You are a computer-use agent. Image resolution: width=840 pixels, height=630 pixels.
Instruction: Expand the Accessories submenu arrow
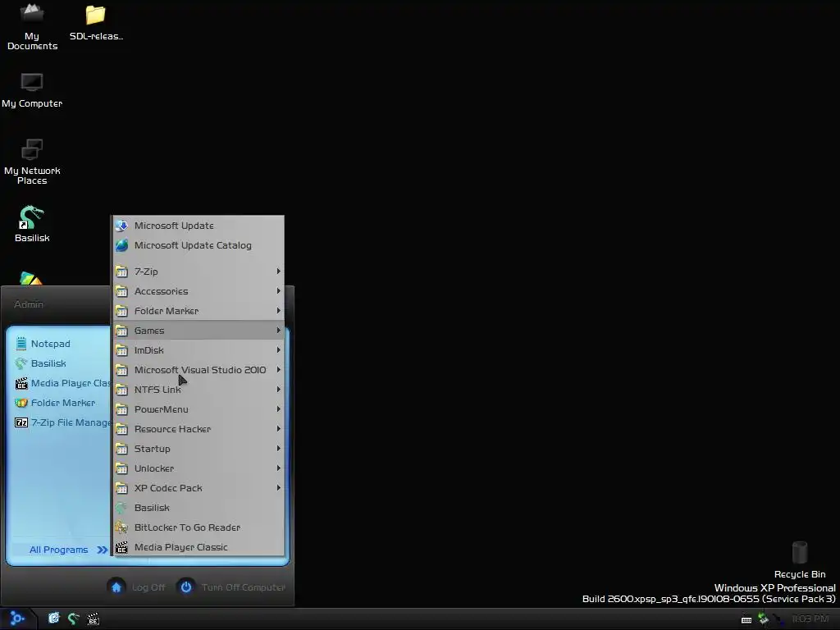point(279,291)
